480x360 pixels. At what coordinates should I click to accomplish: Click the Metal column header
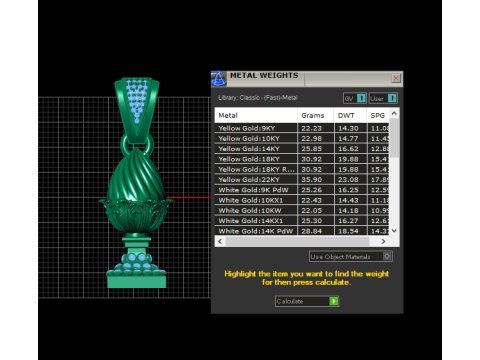point(256,115)
